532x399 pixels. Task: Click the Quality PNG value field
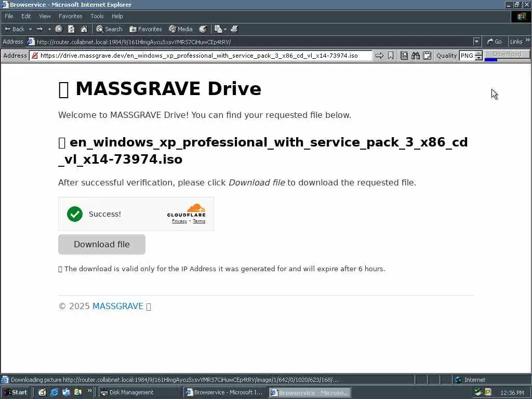[467, 55]
